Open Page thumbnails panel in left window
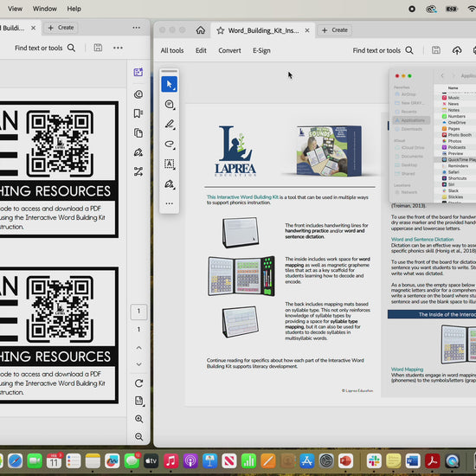Image resolution: width=476 pixels, height=476 pixels. point(138,133)
